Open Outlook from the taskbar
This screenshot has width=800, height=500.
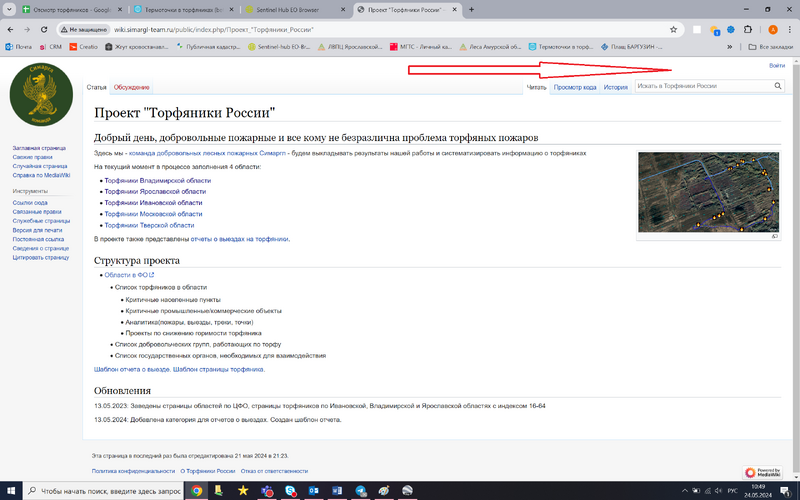click(x=313, y=490)
